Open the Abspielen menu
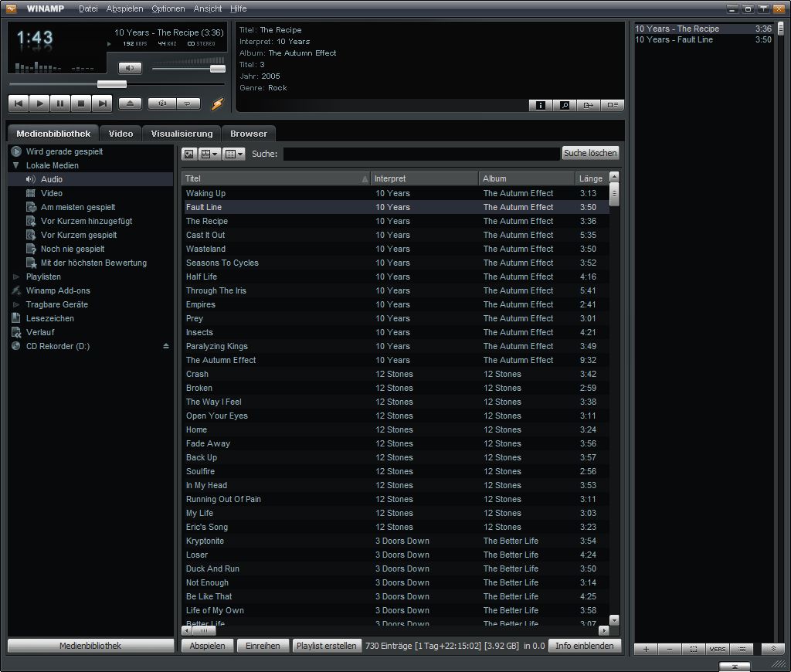Image resolution: width=791 pixels, height=672 pixels. pyautogui.click(x=124, y=8)
